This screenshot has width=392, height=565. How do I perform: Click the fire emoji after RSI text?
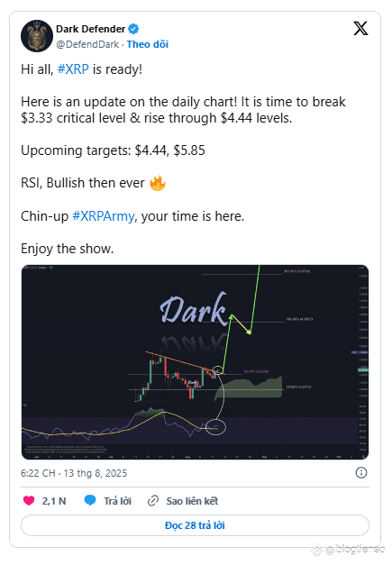click(158, 183)
